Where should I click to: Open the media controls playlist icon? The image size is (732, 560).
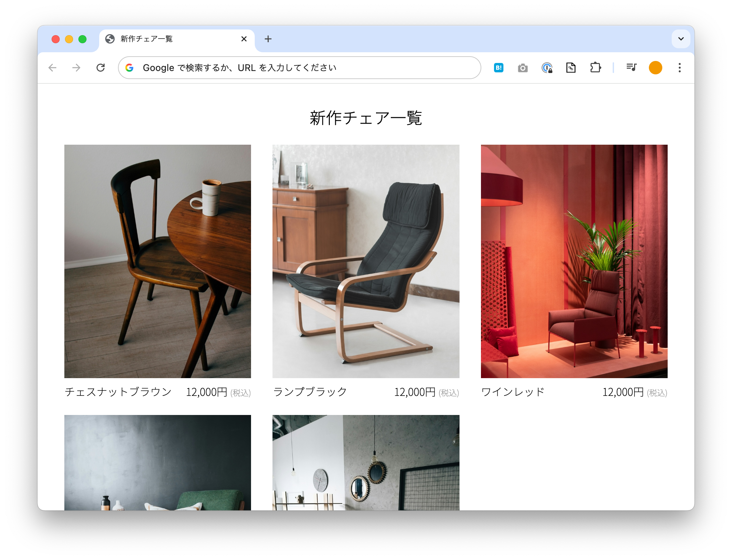pos(631,68)
